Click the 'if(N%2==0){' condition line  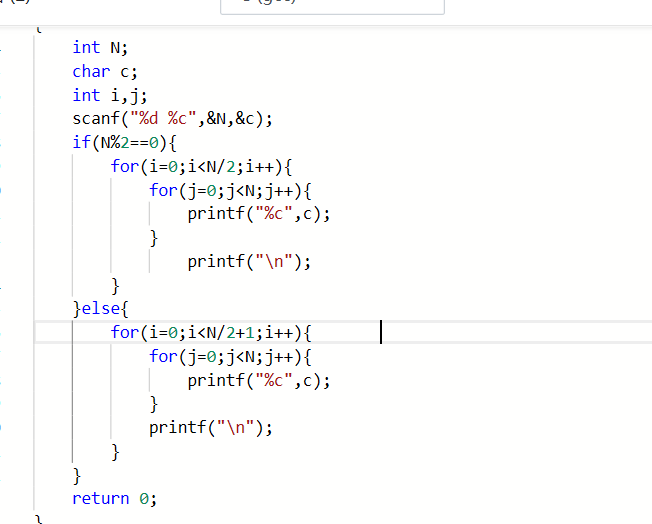point(124,143)
